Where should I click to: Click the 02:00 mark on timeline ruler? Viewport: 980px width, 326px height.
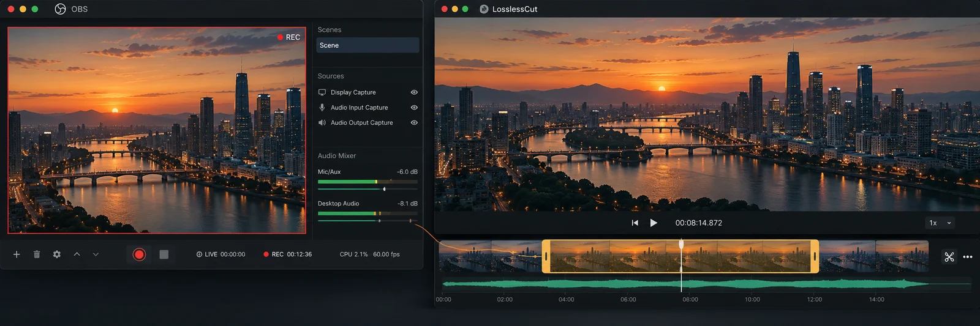click(x=505, y=300)
